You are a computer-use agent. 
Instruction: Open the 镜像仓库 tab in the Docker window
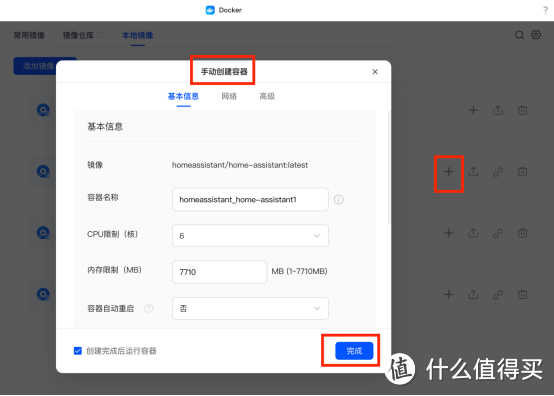78,35
